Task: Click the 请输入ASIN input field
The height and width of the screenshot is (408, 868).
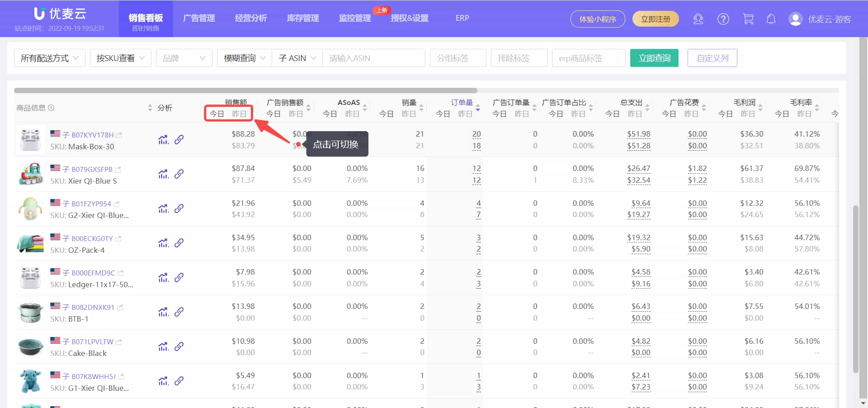Action: (x=374, y=58)
